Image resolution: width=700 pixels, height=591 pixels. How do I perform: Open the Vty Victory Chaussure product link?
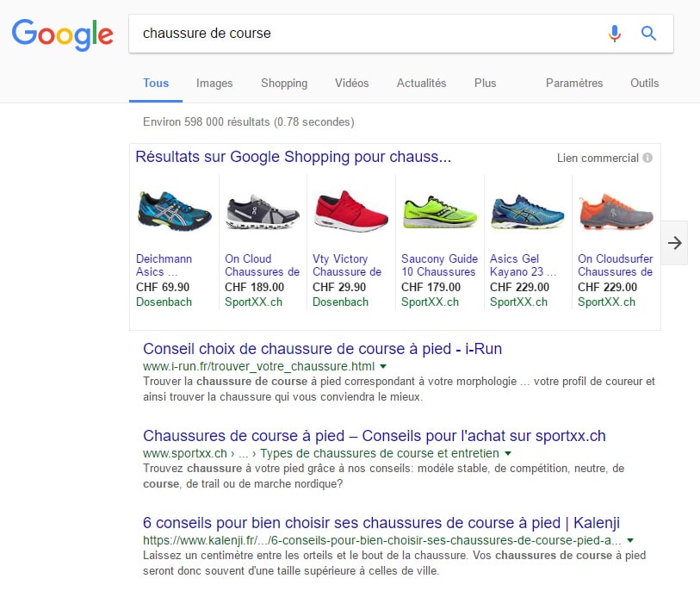[347, 265]
